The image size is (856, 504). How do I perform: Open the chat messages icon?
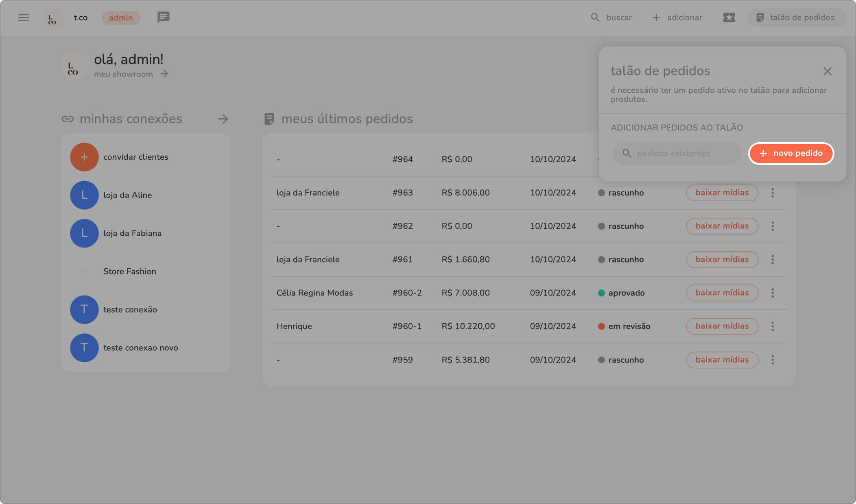(163, 17)
